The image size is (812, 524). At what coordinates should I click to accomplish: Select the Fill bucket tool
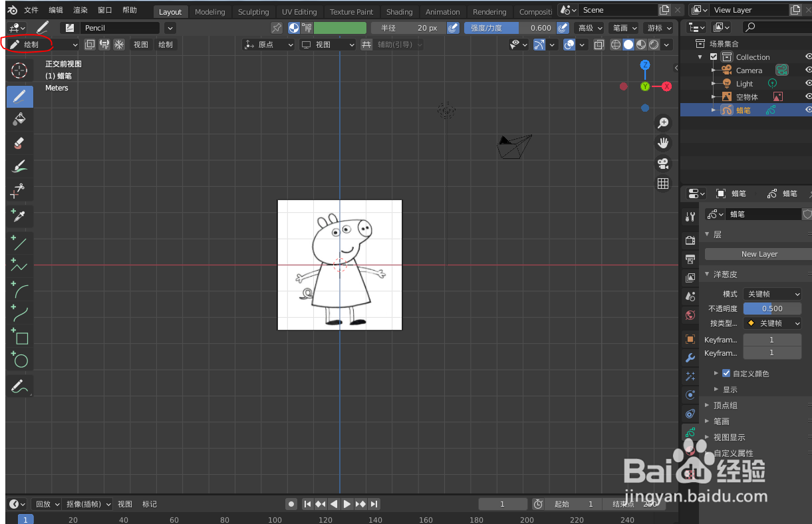point(19,120)
